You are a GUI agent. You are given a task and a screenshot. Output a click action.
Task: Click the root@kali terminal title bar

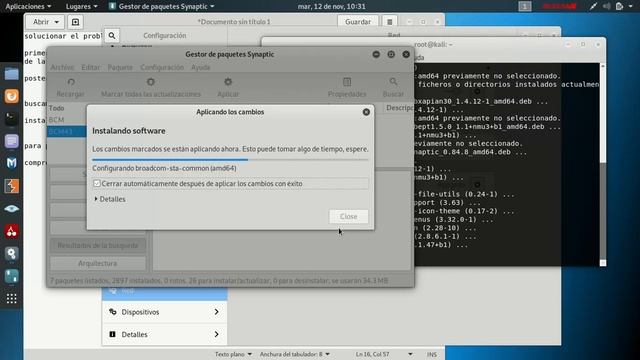(433, 44)
